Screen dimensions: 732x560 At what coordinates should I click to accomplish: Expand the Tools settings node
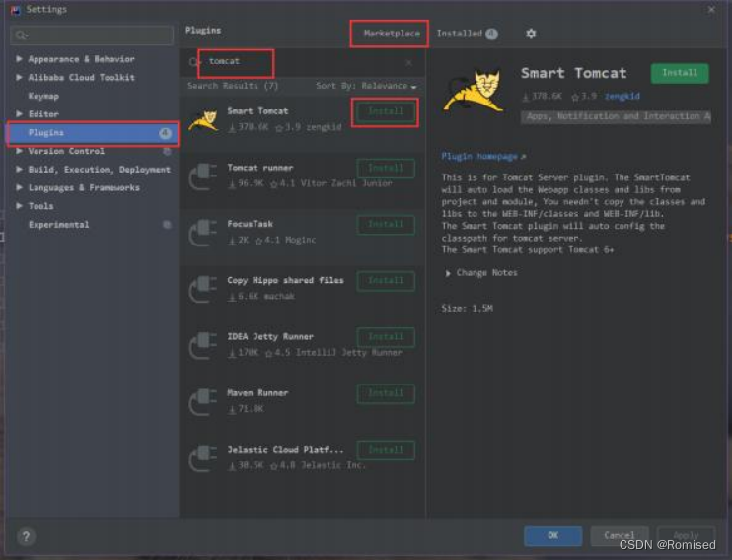19,206
